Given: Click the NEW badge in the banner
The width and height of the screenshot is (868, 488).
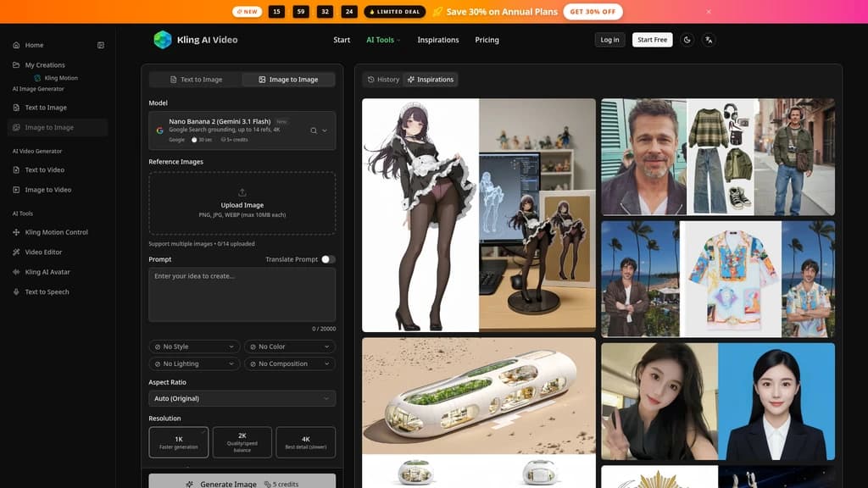Looking at the screenshot, I should [x=247, y=12].
